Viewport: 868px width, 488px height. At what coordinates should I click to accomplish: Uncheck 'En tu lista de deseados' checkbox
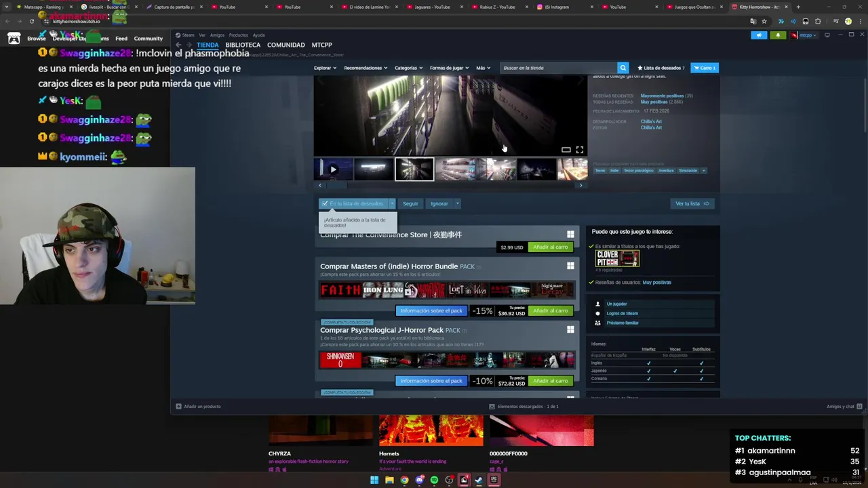point(325,203)
